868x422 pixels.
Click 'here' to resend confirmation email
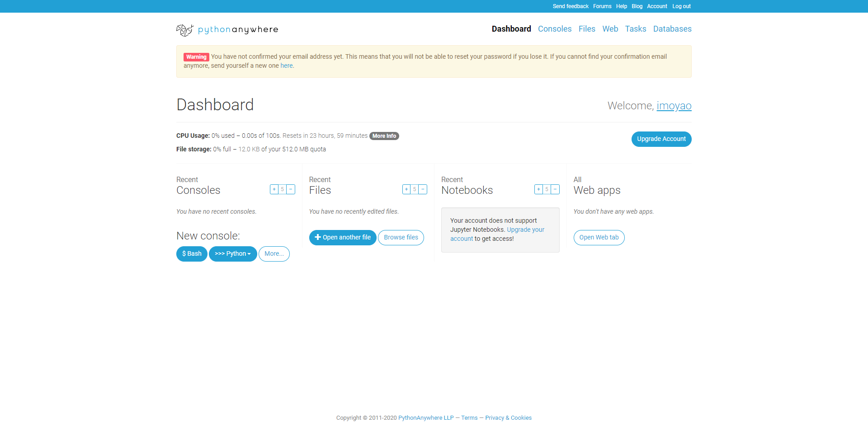pos(287,66)
